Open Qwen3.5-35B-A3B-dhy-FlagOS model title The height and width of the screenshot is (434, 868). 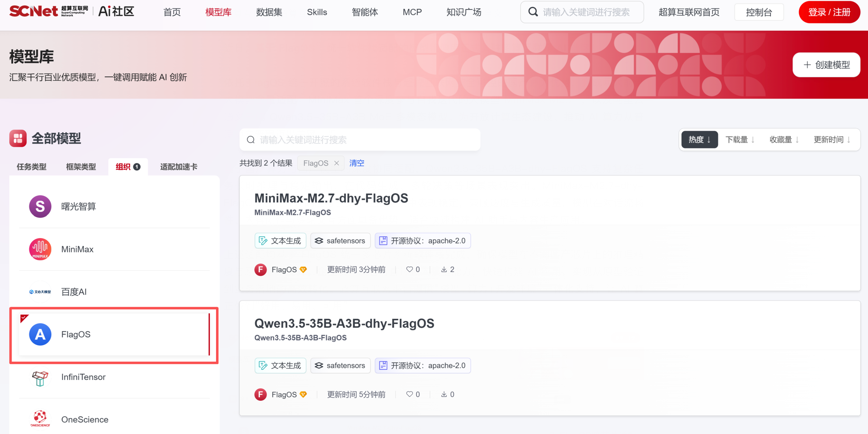(x=344, y=323)
